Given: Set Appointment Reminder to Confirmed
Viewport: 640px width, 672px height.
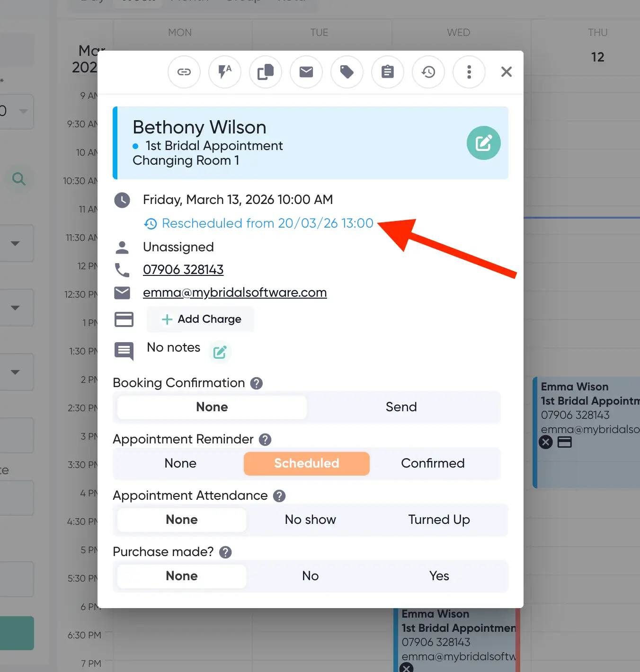Looking at the screenshot, I should [433, 463].
